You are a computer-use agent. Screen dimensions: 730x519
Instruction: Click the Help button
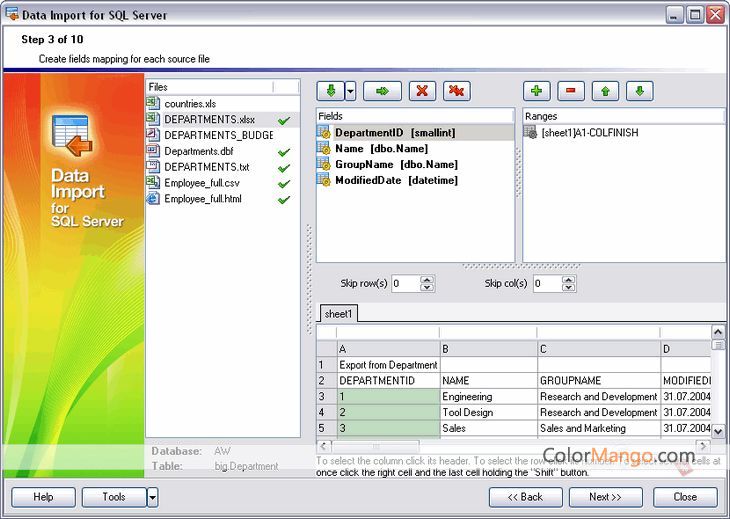[x=43, y=497]
